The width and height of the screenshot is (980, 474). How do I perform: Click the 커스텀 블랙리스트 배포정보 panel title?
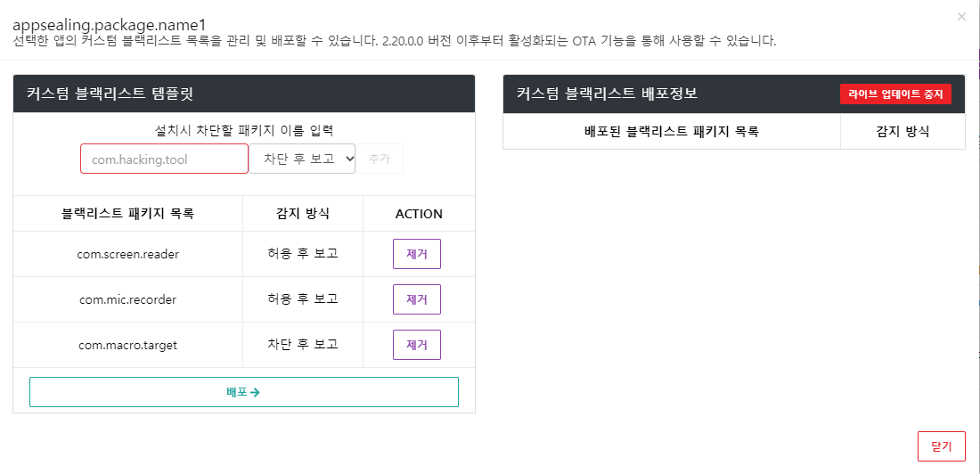608,94
